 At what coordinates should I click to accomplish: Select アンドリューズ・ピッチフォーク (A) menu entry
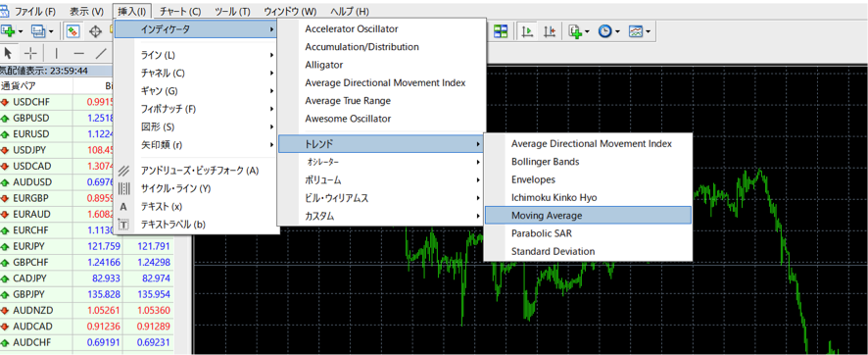(197, 171)
